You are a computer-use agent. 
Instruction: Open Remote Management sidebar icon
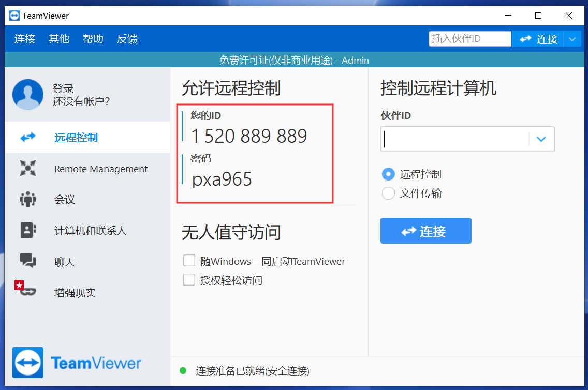pyautogui.click(x=28, y=169)
